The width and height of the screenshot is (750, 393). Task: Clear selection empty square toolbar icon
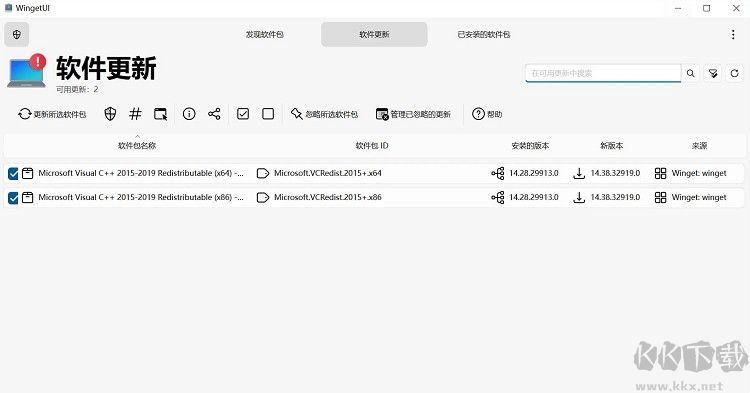point(268,114)
